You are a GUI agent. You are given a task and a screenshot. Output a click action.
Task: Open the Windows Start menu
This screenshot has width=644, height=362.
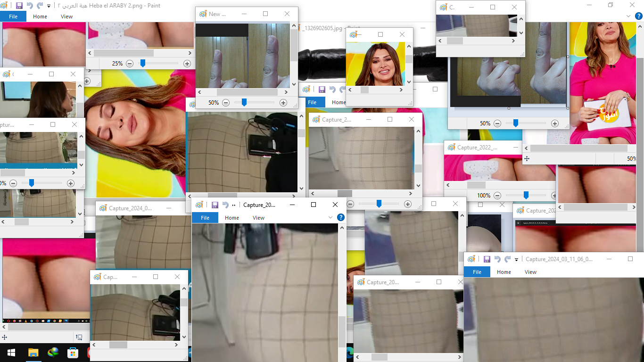11,353
